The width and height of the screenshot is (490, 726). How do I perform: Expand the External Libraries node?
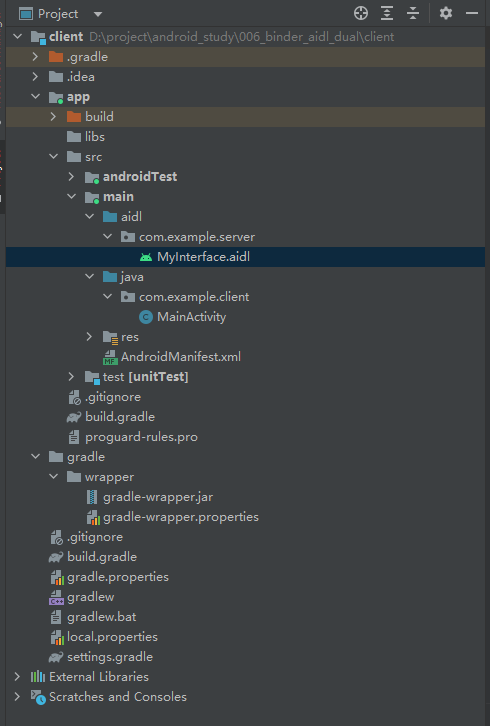coord(17,677)
